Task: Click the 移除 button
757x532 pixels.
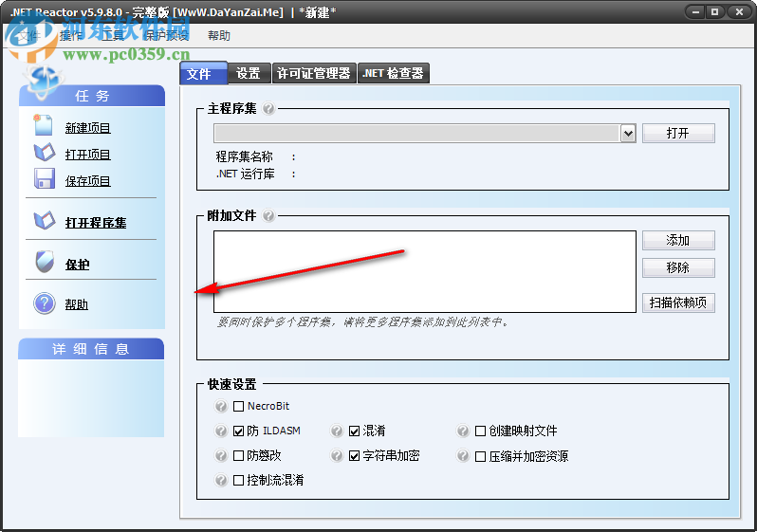Action: 678,267
